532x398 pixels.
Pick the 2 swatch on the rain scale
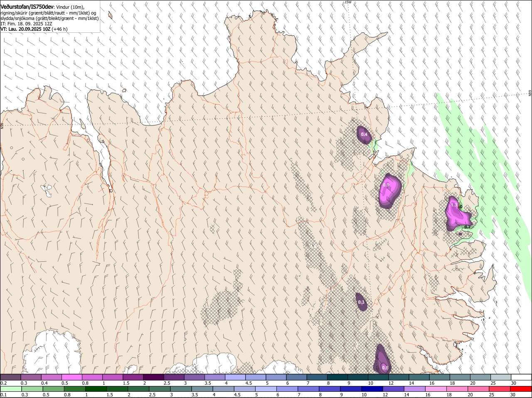tap(139, 389)
